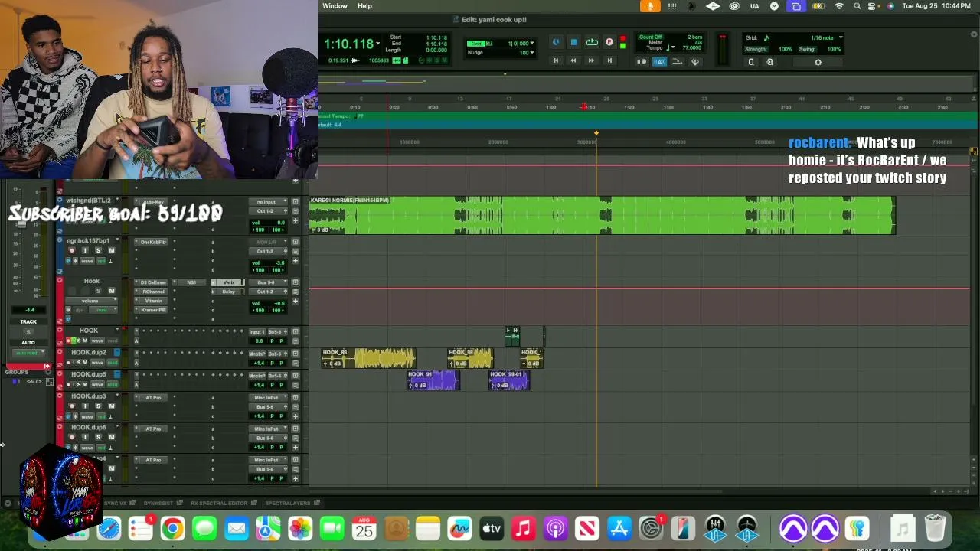Mute the HOOK.dup3 track

(111, 406)
